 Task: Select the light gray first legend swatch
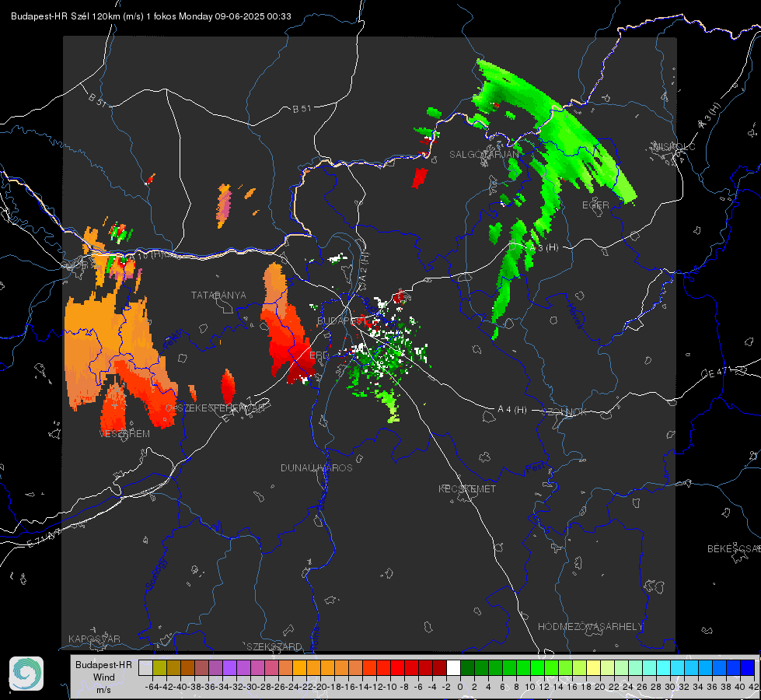(145, 667)
